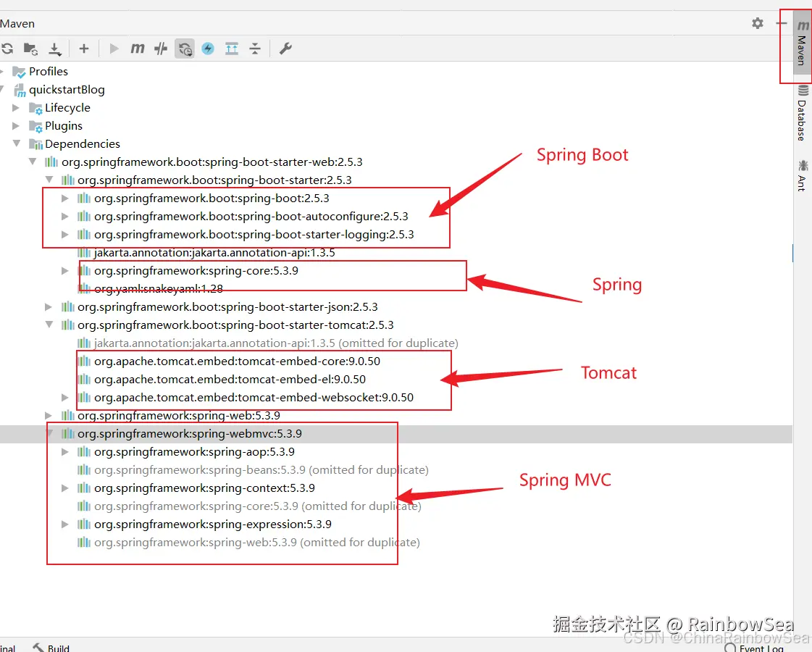The width and height of the screenshot is (812, 652).
Task: Expand spring-boot-autoconfigure:2.5.3 dependency
Action: (65, 217)
